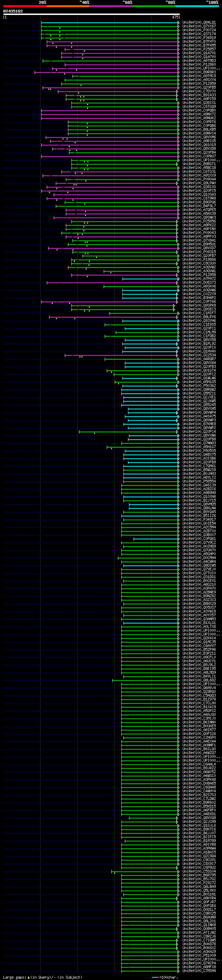Select hit label UniRef100_P09043

(199, 233)
